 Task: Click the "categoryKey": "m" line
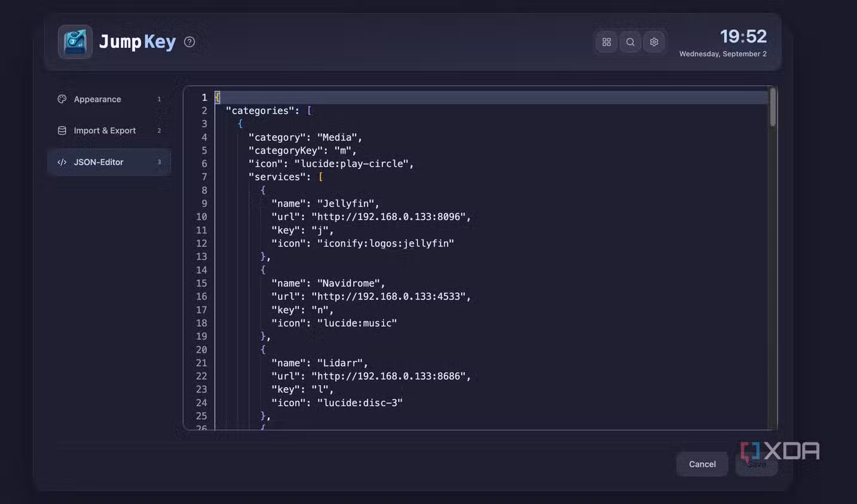coord(302,150)
